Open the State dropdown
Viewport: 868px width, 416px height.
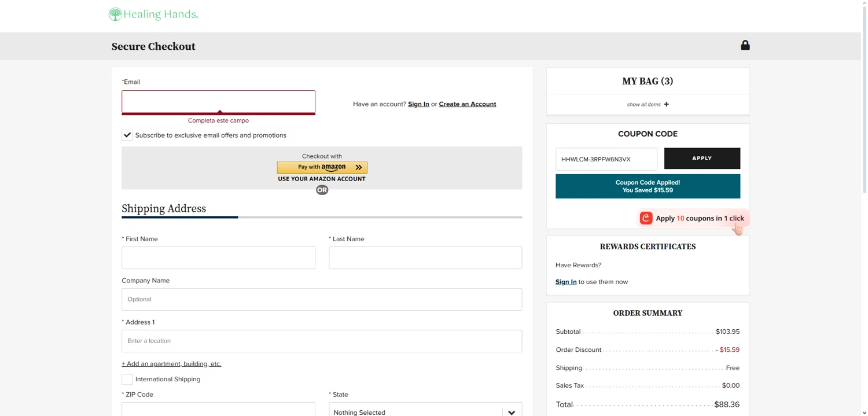[425, 410]
